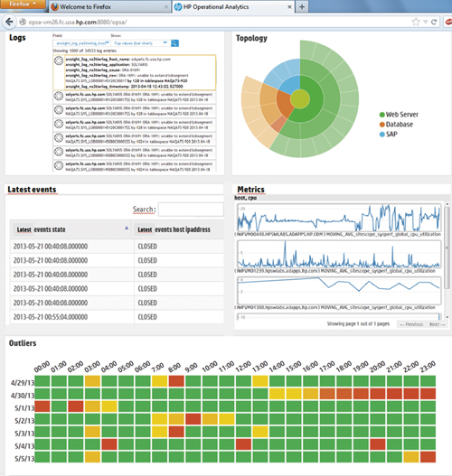Click red outlier cell for 5/3/13 at 8:00
452x476 pixels.
tap(176, 432)
